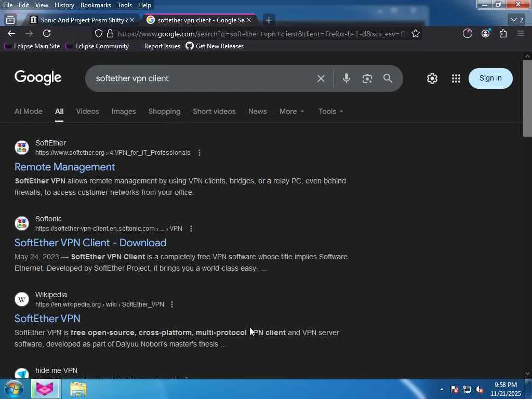Open the View menu

coord(42,5)
